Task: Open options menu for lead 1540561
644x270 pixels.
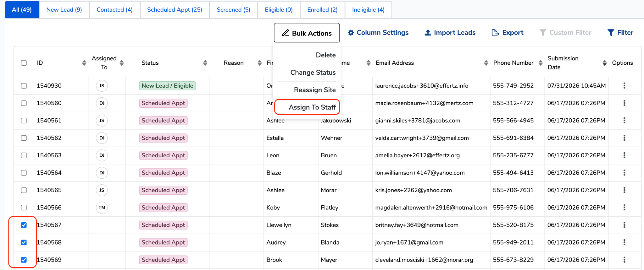Action: [624, 121]
